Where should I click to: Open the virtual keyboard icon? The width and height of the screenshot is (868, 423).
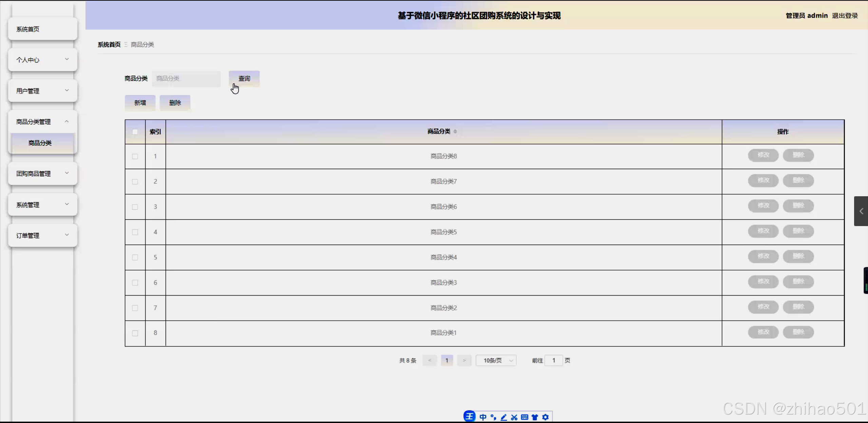(x=524, y=417)
